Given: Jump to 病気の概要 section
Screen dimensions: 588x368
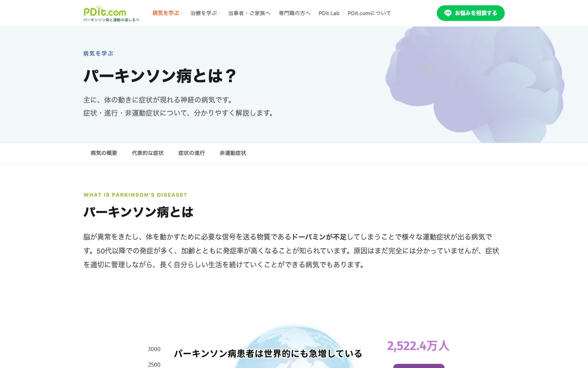Looking at the screenshot, I should point(104,153).
